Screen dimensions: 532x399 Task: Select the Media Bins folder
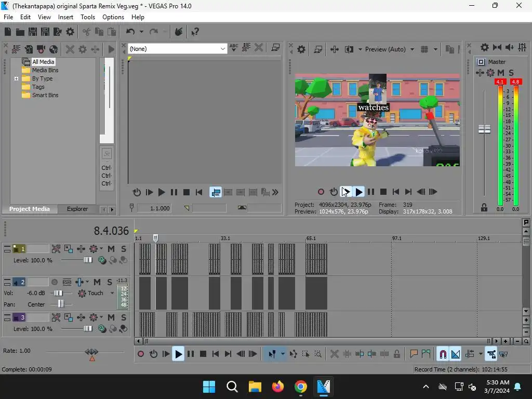(x=45, y=70)
